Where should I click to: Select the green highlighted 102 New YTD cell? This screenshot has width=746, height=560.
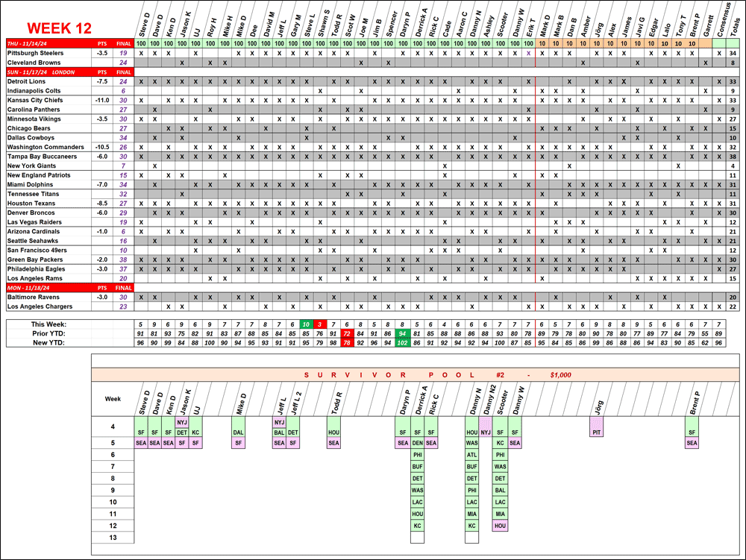pos(403,342)
